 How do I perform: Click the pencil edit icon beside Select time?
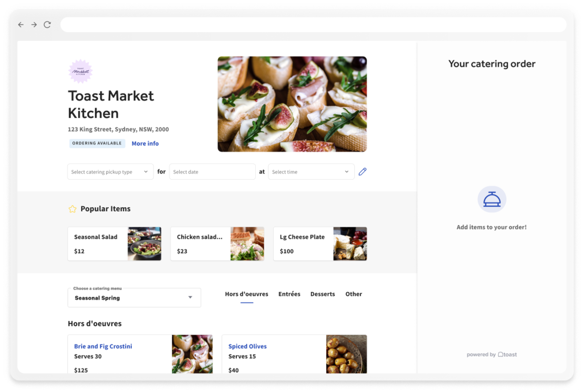pyautogui.click(x=363, y=171)
